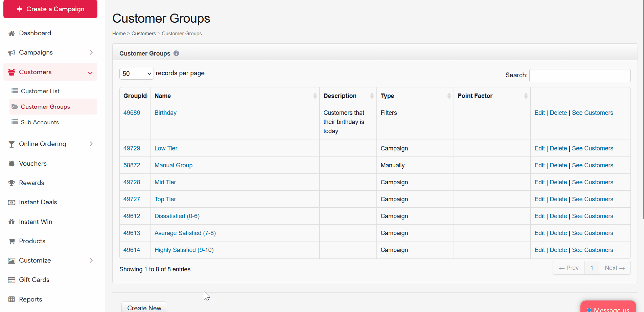
Task: Open the Message us chat button
Action: (x=608, y=307)
